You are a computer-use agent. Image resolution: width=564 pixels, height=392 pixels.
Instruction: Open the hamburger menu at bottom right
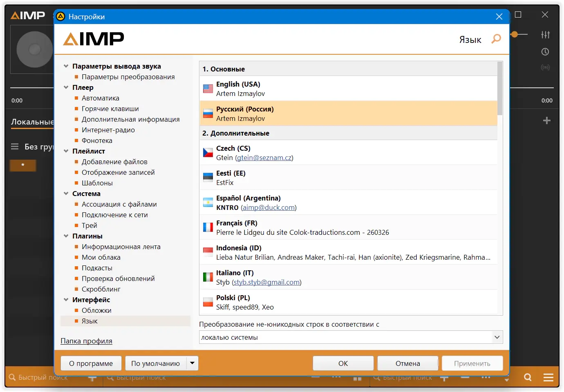(548, 377)
